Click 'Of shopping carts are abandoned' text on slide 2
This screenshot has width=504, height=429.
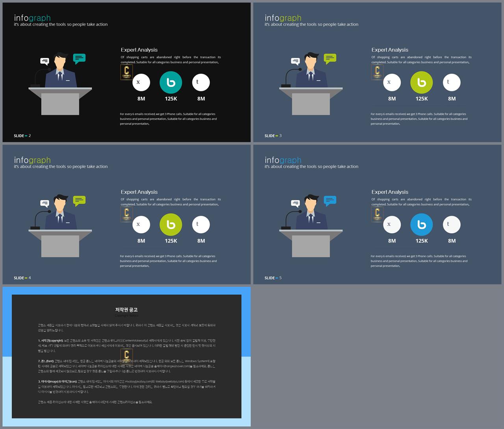coord(171,59)
